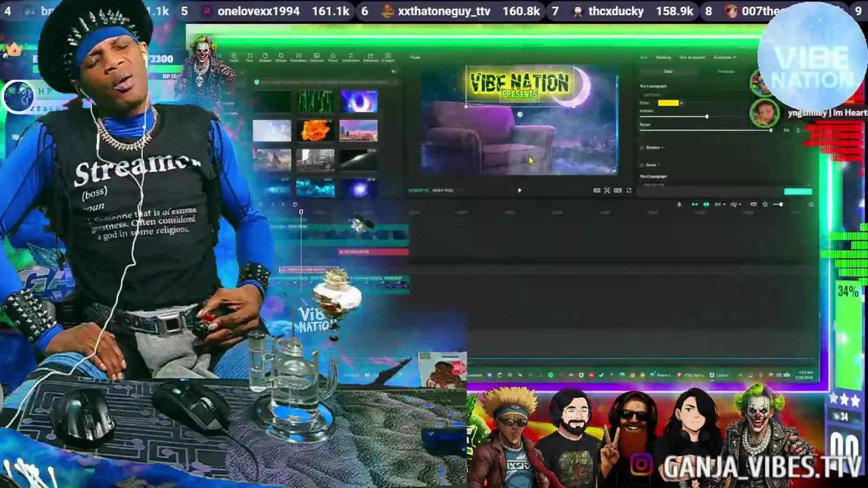The image size is (868, 488).
Task: Open the Captions panel
Action: coord(317,58)
